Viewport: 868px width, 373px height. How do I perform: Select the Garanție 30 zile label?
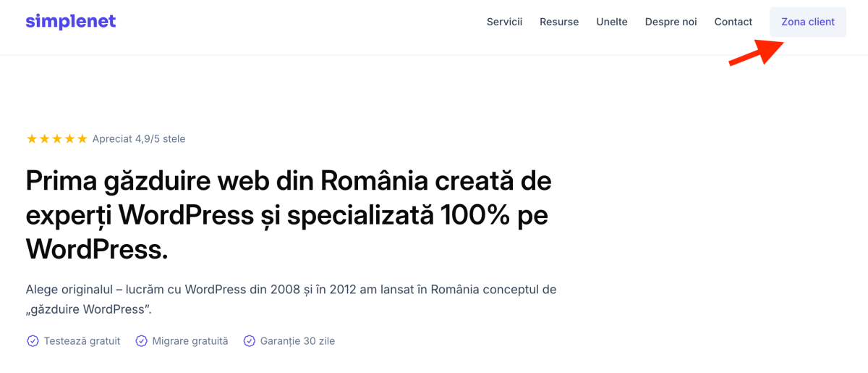[297, 341]
